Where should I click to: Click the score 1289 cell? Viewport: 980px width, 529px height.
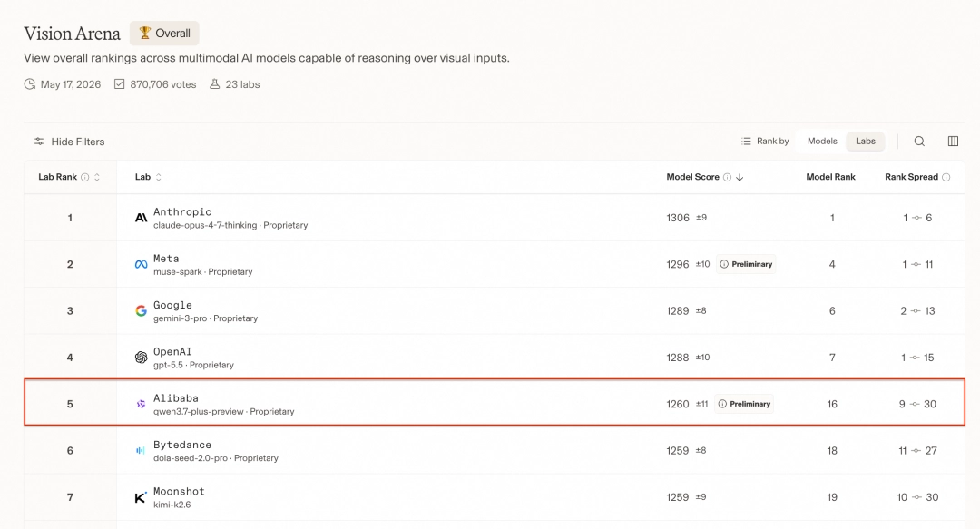678,310
